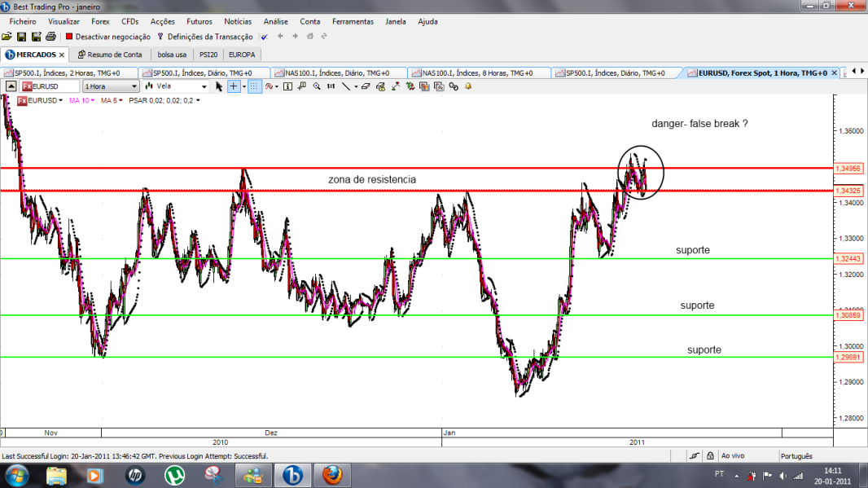Open the Análise menu

click(x=276, y=22)
